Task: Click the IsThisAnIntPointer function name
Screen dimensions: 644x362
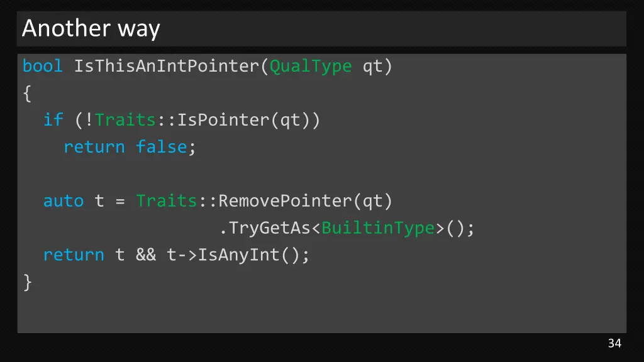Action: (x=167, y=66)
